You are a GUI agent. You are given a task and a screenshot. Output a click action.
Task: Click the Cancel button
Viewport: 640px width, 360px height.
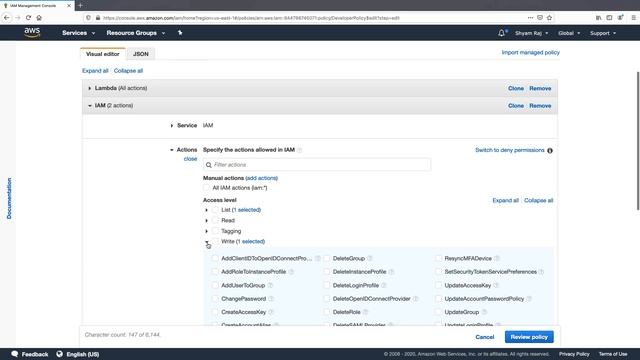[x=484, y=337]
